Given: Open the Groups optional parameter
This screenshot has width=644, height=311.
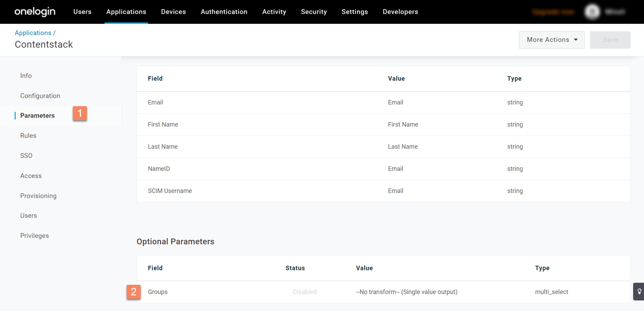Looking at the screenshot, I should pos(383,292).
